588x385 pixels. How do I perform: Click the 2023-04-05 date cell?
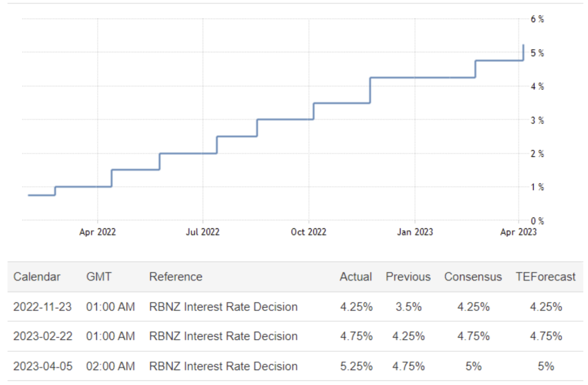pos(43,366)
